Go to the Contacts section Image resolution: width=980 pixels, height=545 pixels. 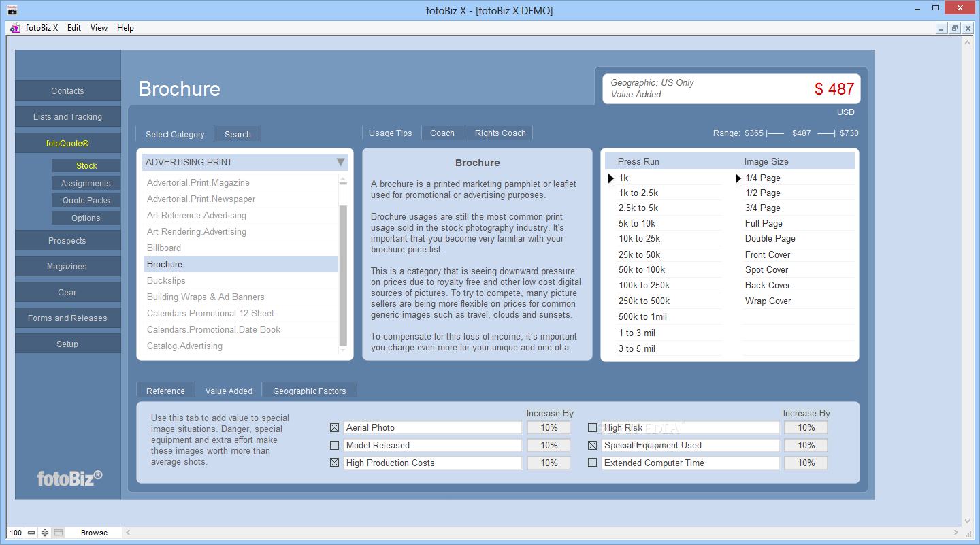click(x=67, y=91)
